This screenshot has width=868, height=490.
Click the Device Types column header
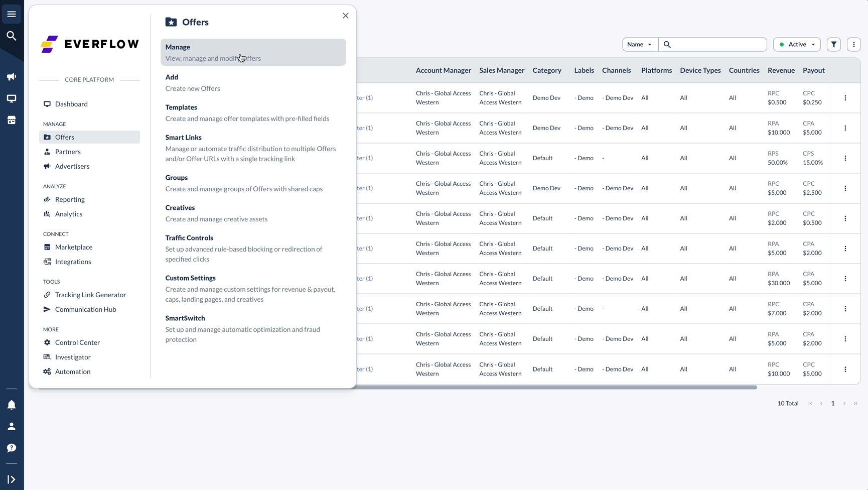click(700, 70)
